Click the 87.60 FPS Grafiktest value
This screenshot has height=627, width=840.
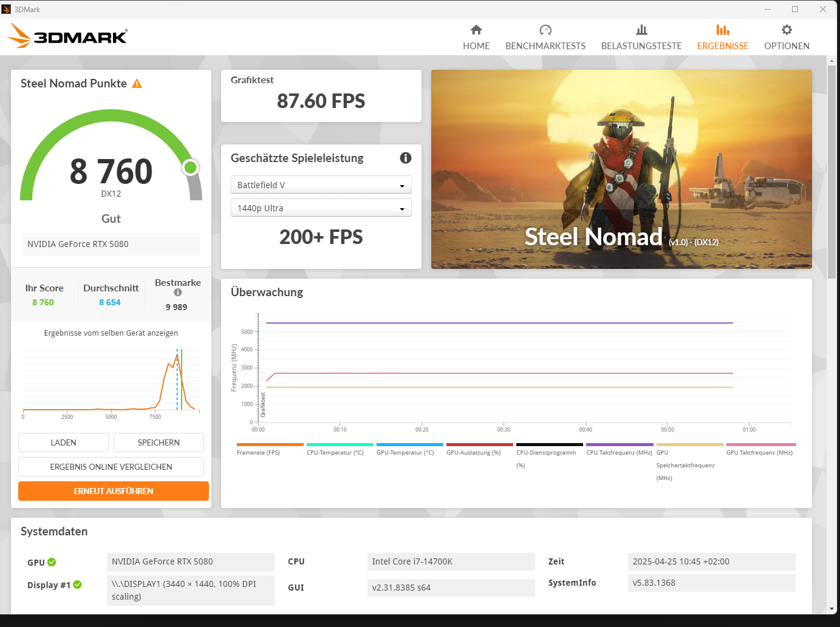(321, 101)
